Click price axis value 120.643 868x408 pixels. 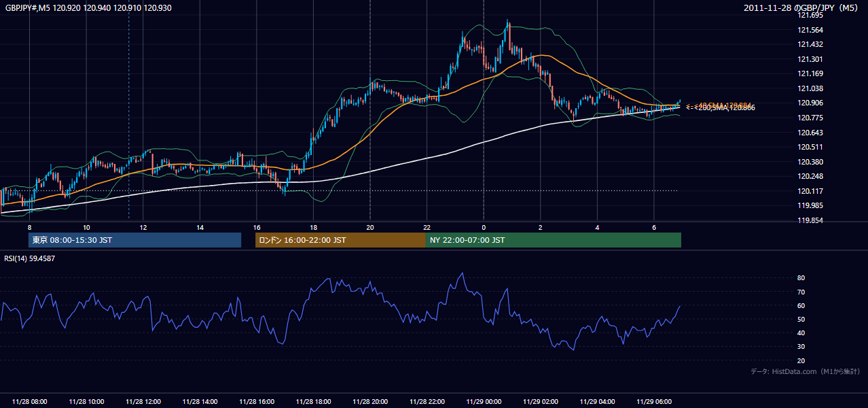tap(810, 133)
